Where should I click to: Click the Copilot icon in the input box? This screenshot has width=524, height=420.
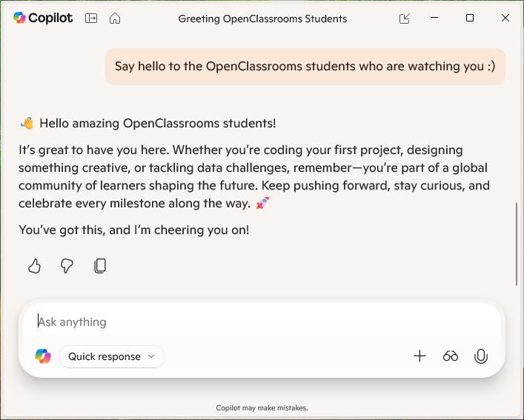click(43, 356)
